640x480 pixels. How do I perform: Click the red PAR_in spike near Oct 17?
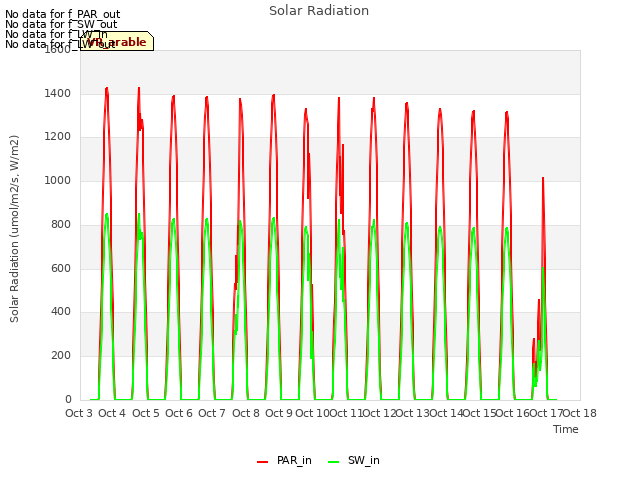point(543,179)
